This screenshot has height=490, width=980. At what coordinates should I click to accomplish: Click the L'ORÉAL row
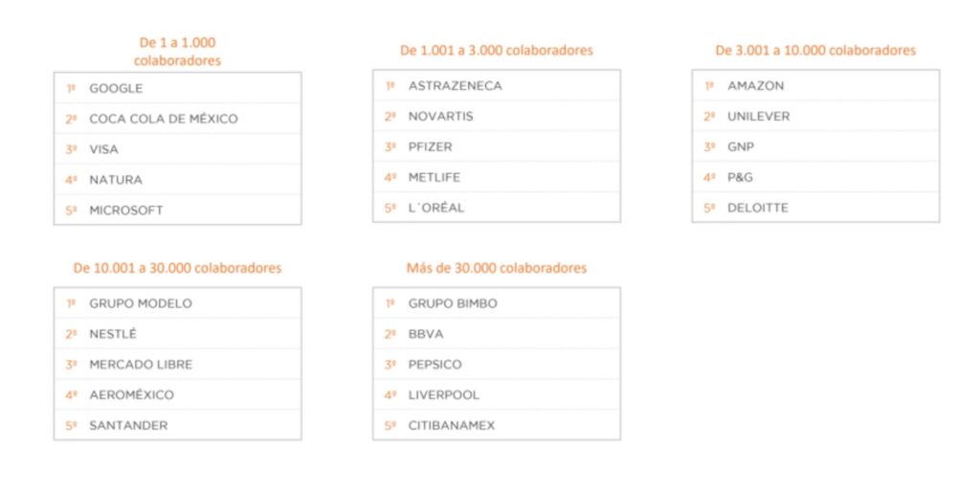[x=436, y=208]
